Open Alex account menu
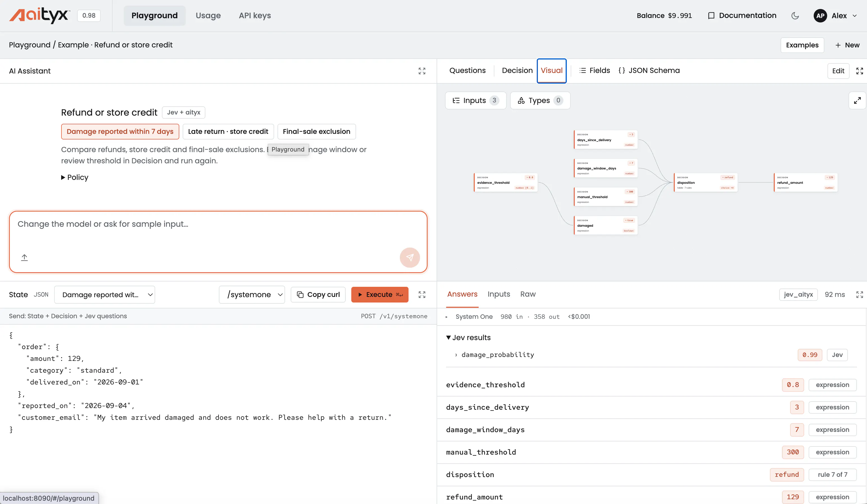 click(x=835, y=16)
